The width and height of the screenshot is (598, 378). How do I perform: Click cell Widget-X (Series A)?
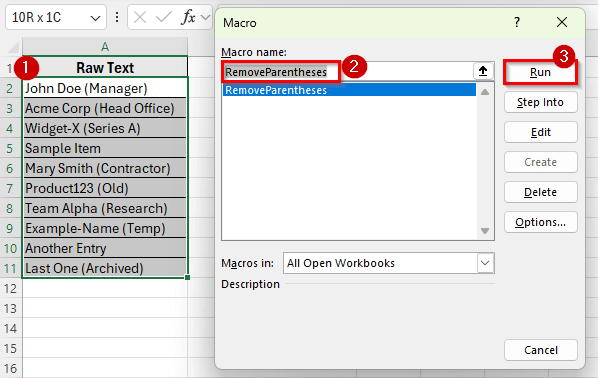pos(105,128)
